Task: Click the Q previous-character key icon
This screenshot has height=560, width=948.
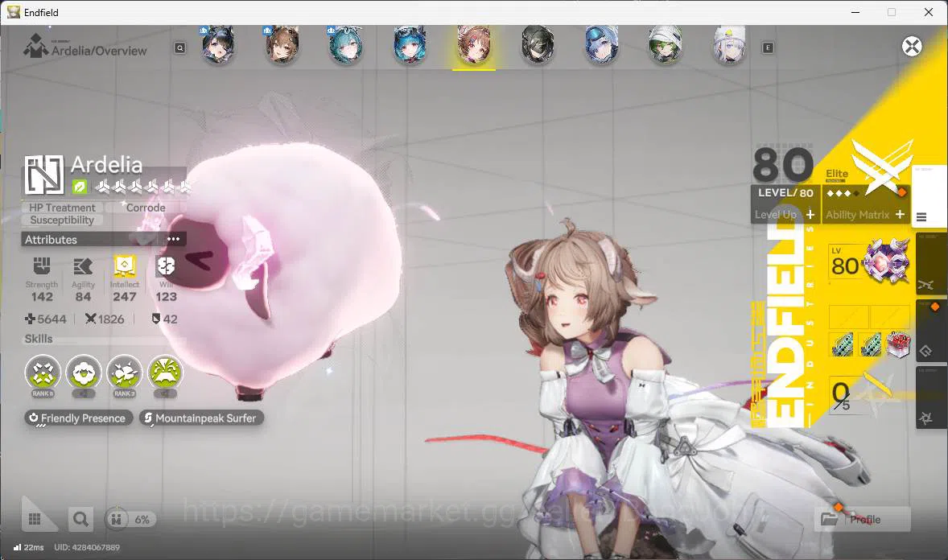Action: pyautogui.click(x=180, y=47)
